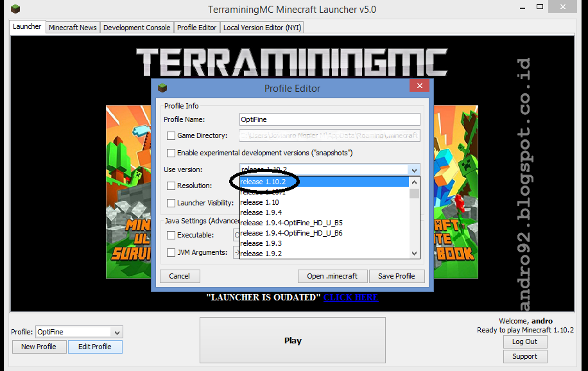The width and height of the screenshot is (588, 371).
Task: Click the large Play button
Action: click(293, 340)
